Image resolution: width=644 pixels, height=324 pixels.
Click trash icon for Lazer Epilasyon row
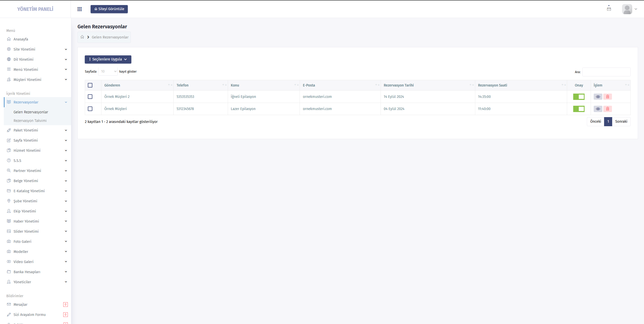point(608,109)
